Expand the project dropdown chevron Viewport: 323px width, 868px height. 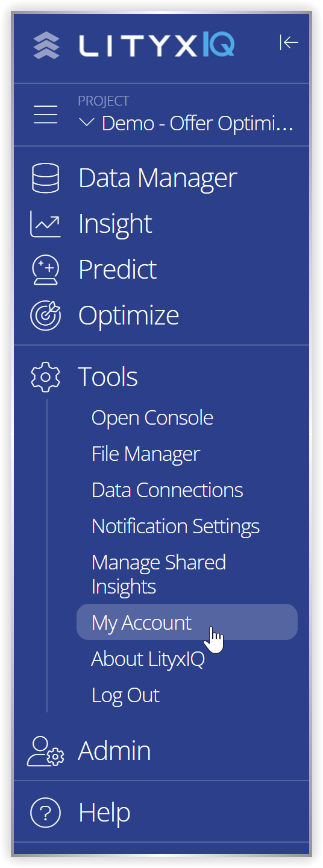(x=87, y=123)
